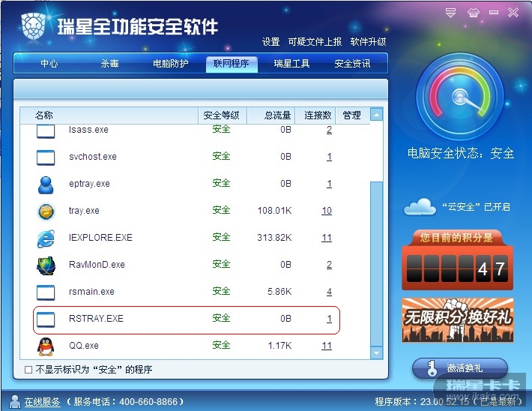Select the IEXPLORE.EXE process name
The image size is (532, 411).
pos(100,238)
